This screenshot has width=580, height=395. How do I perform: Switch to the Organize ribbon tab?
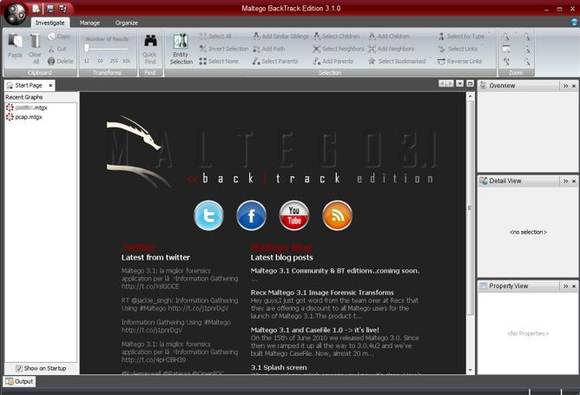pyautogui.click(x=127, y=23)
